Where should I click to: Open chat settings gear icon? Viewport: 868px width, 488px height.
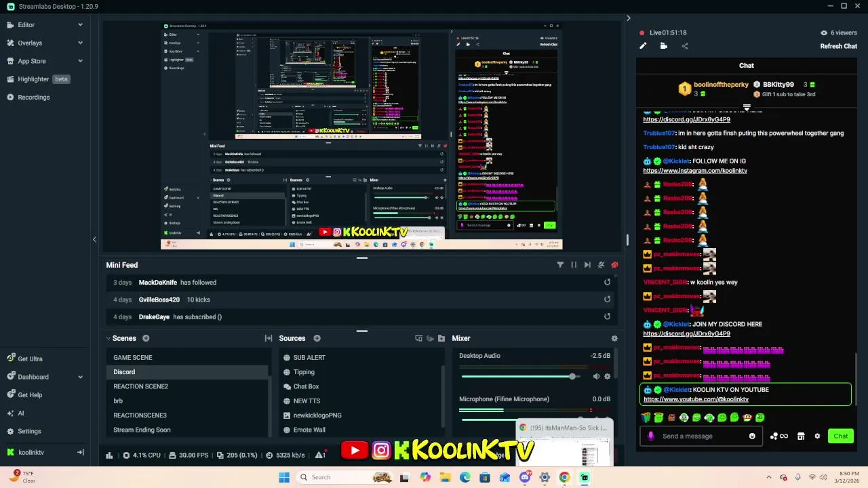click(x=817, y=436)
